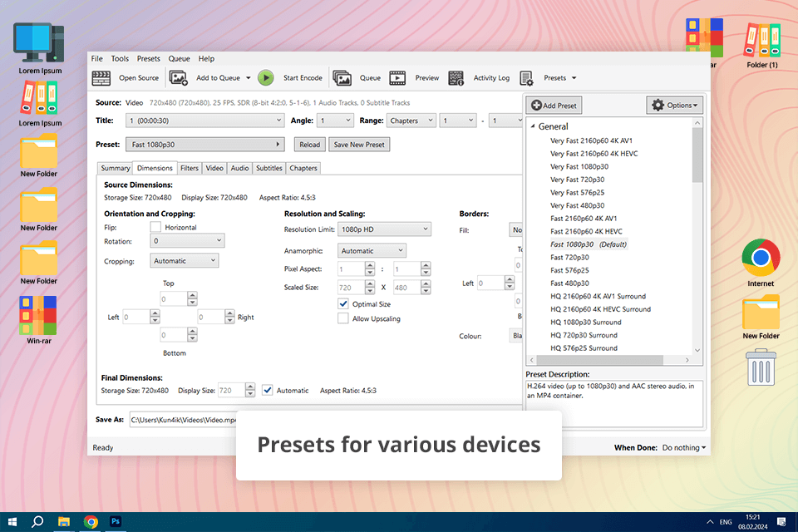Select the Fast 720p30 preset
798x532 pixels.
[569, 258]
